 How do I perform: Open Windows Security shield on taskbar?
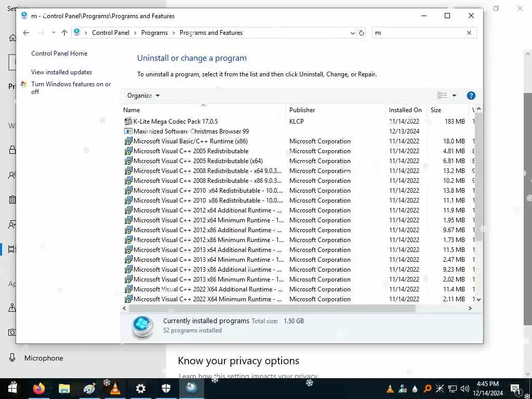[166, 389]
